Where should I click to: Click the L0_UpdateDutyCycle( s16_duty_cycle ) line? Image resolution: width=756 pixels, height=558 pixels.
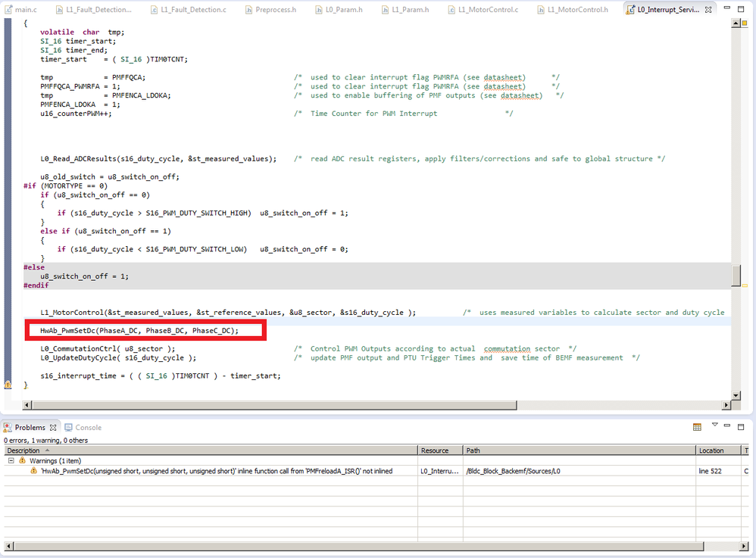(118, 357)
